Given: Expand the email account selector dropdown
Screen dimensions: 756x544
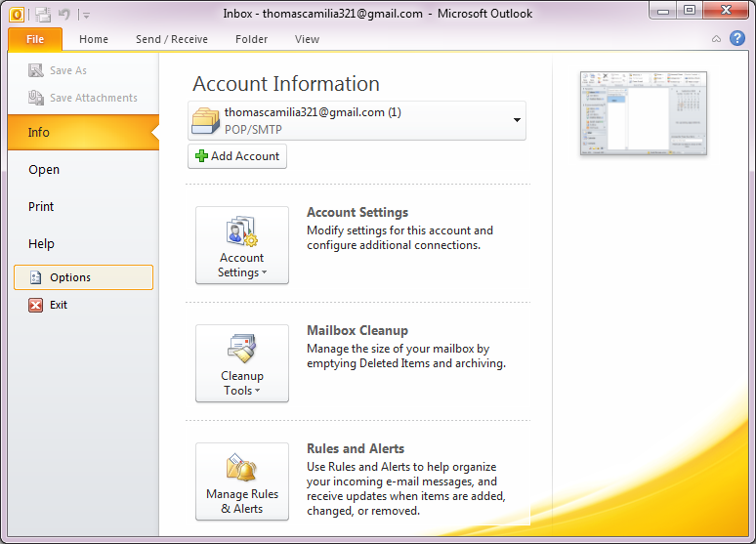Looking at the screenshot, I should [x=516, y=120].
